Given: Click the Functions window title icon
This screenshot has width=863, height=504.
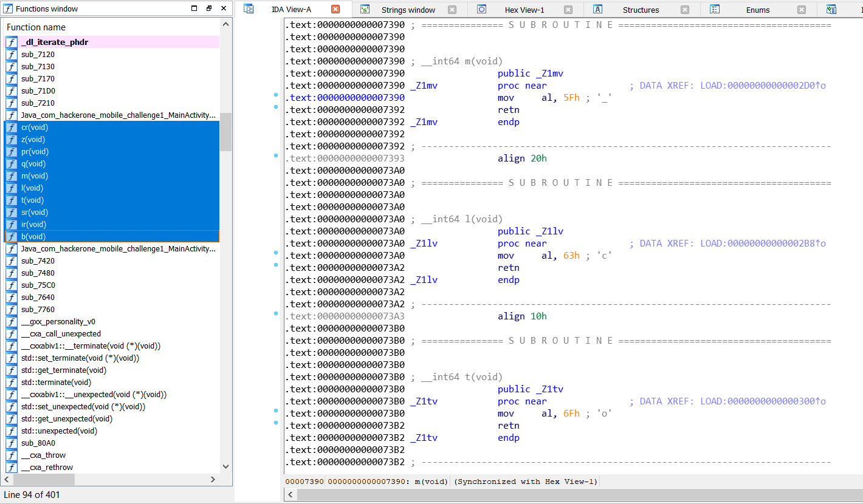Looking at the screenshot, I should [x=8, y=9].
